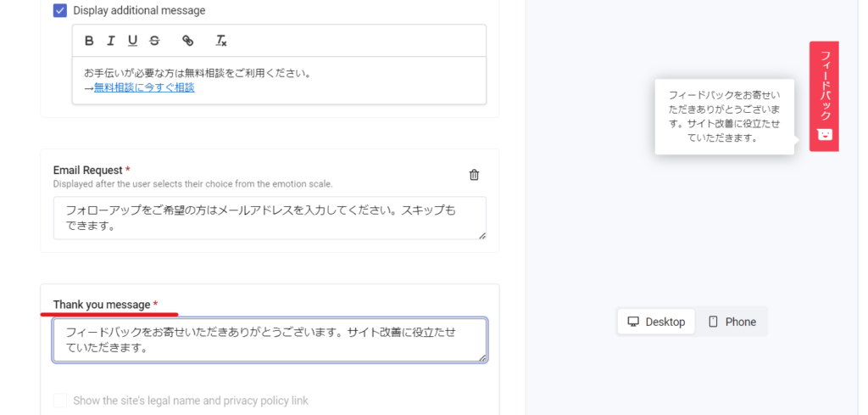Click the Thank you message resize handle
Screen dimensions: 868x415
pyautogui.click(x=481, y=357)
